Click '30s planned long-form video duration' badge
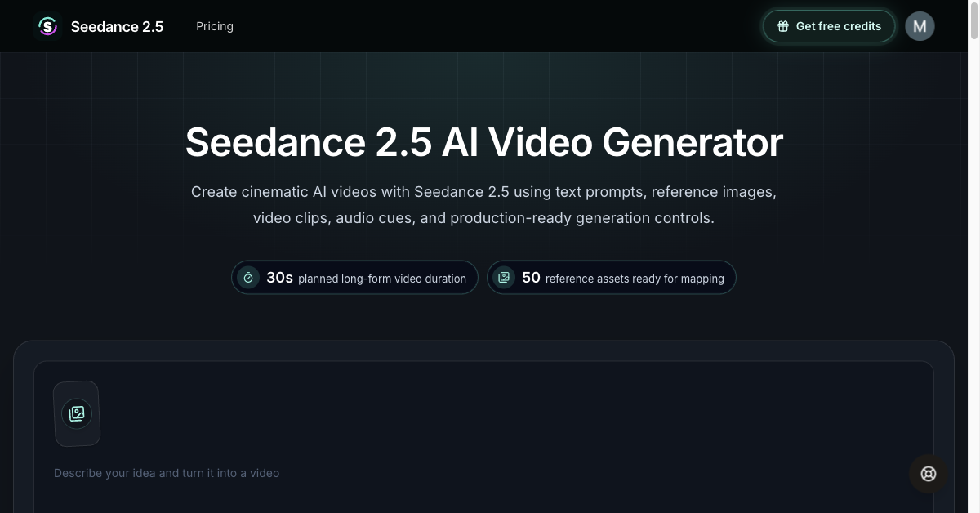The image size is (980, 513). (354, 278)
